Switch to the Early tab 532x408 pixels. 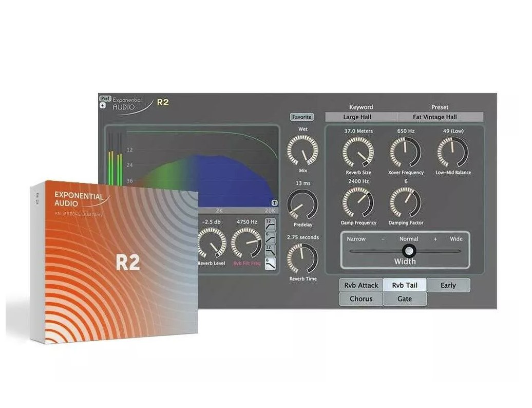tap(448, 286)
